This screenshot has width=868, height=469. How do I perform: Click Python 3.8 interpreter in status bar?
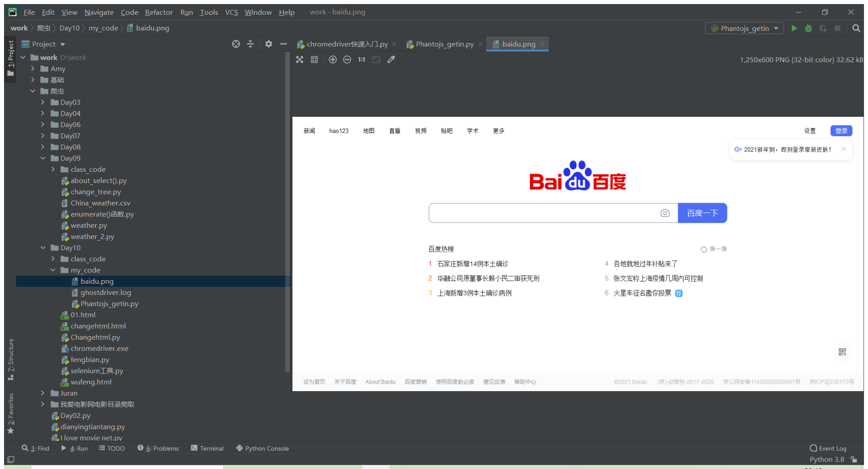(x=827, y=460)
